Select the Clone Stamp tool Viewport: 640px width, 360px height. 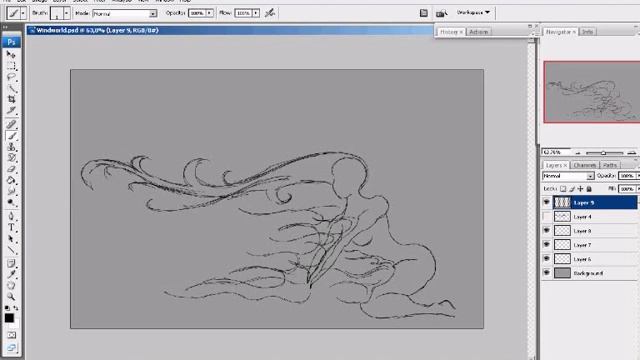click(11, 147)
